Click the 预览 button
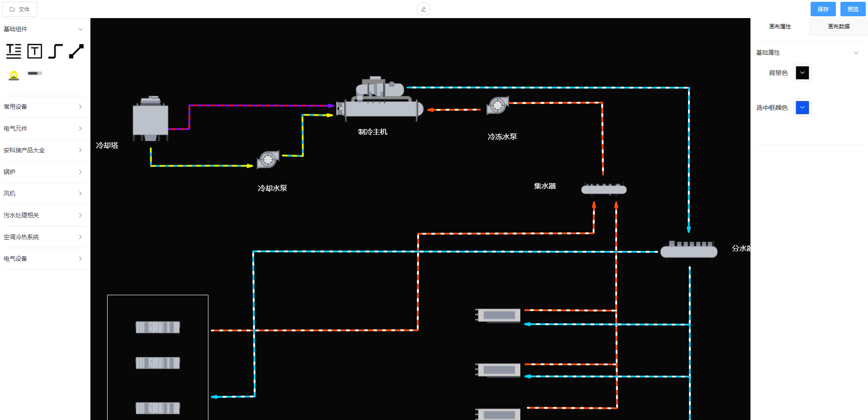 point(853,9)
